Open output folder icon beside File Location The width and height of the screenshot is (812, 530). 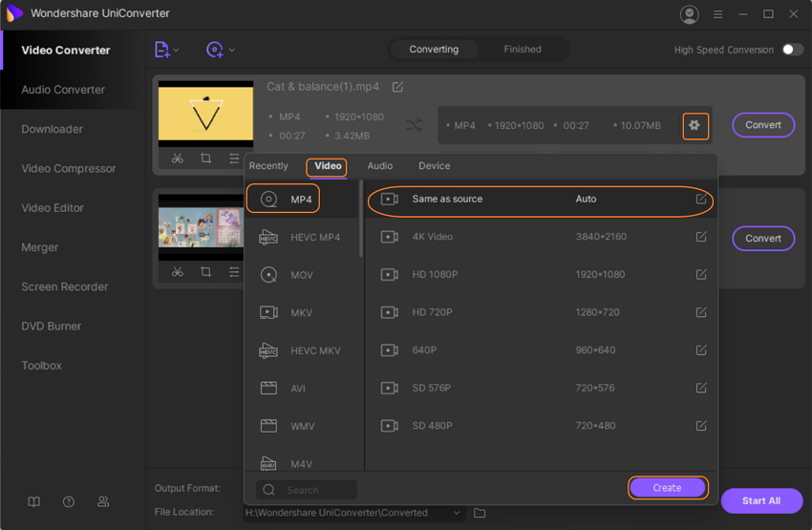click(480, 513)
